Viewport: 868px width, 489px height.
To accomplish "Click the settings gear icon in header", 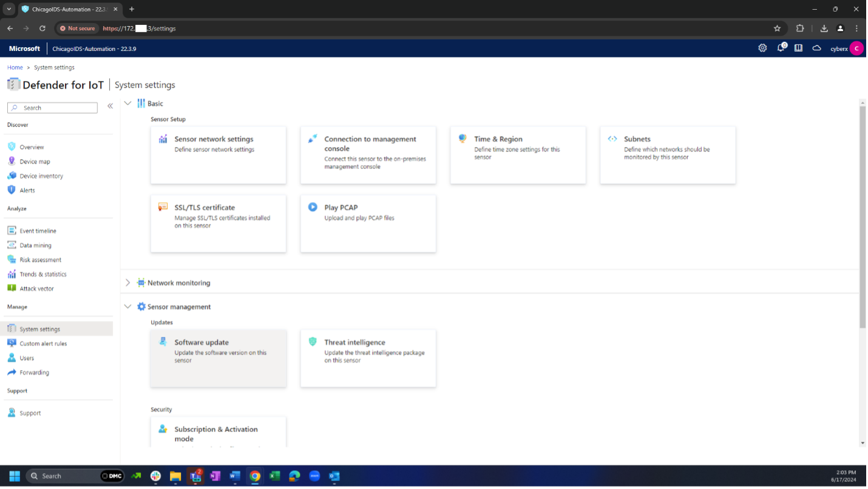I will [x=762, y=49].
